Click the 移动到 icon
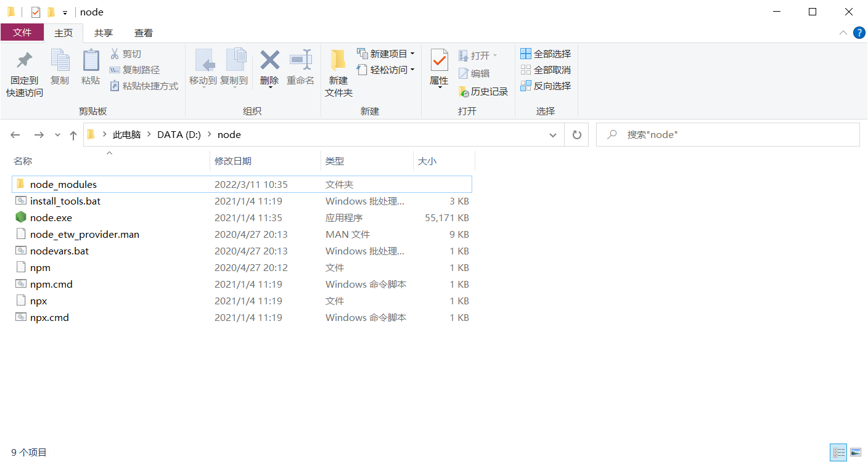The width and height of the screenshot is (868, 462). (x=204, y=60)
